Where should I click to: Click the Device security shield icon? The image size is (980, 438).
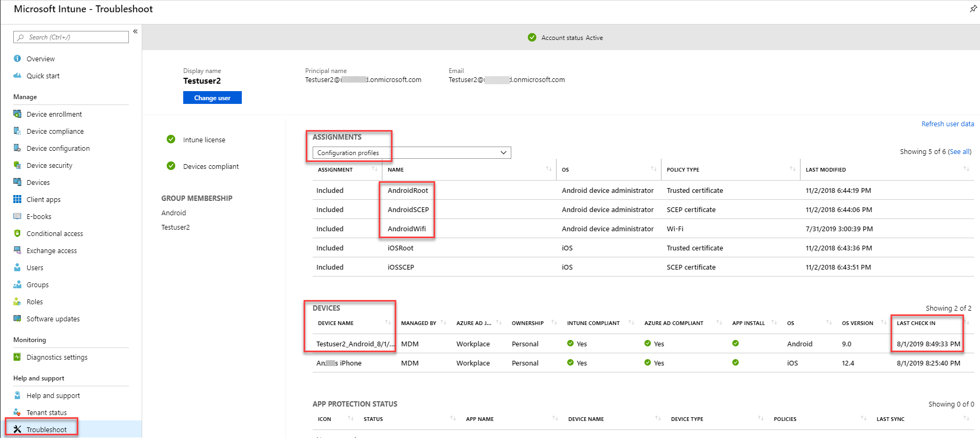pos(17,165)
